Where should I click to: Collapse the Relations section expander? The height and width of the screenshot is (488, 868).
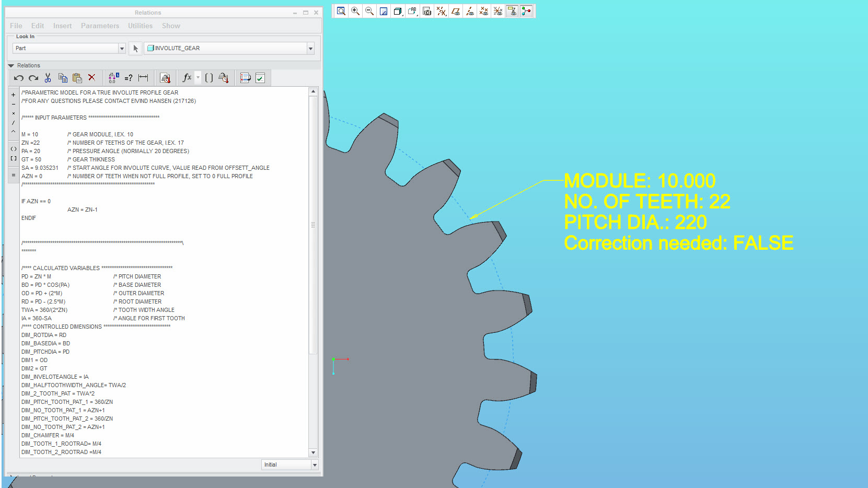(11, 65)
